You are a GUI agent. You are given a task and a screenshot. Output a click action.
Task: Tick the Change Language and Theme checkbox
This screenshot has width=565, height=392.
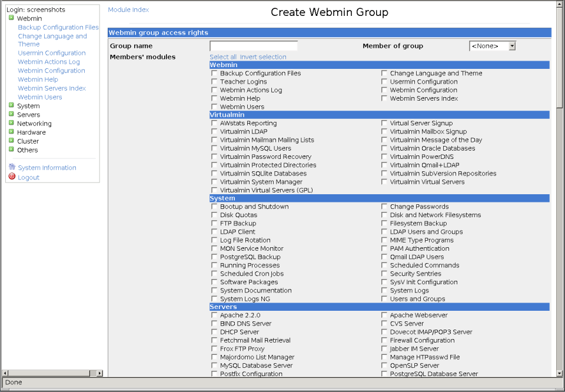pyautogui.click(x=384, y=73)
